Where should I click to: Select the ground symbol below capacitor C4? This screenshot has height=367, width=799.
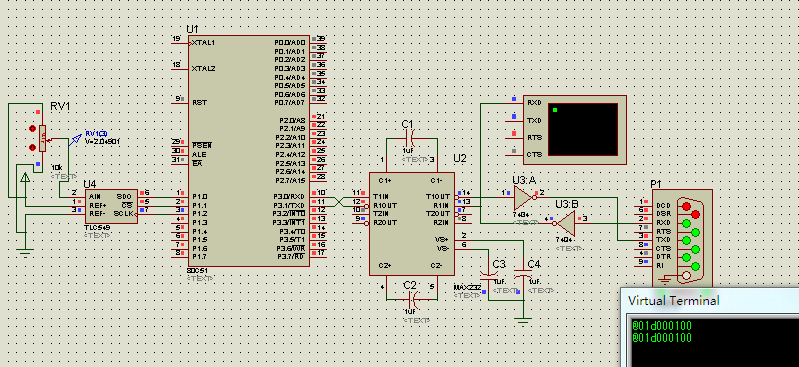(523, 321)
